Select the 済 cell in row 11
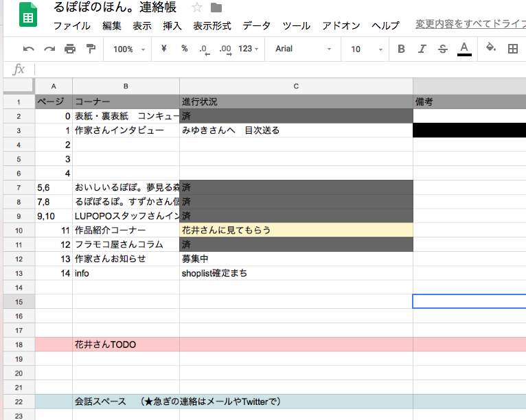Image resolution: width=526 pixels, height=420 pixels. tap(296, 244)
